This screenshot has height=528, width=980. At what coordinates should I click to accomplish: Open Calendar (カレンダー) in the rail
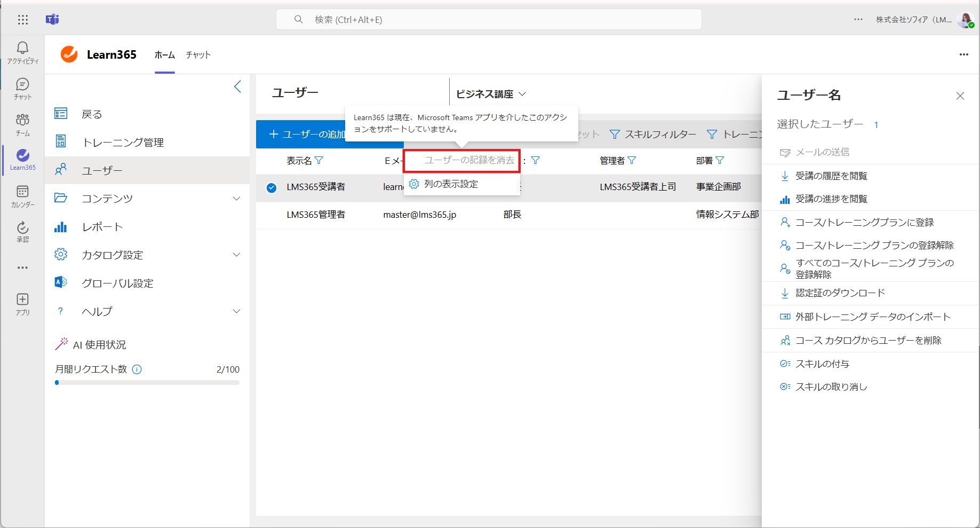(x=22, y=196)
